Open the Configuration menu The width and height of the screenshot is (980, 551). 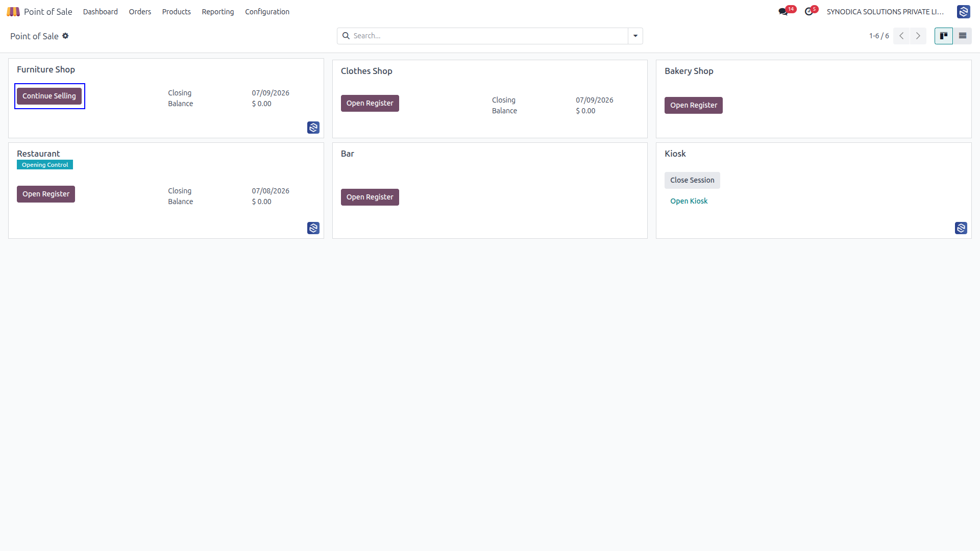(267, 12)
